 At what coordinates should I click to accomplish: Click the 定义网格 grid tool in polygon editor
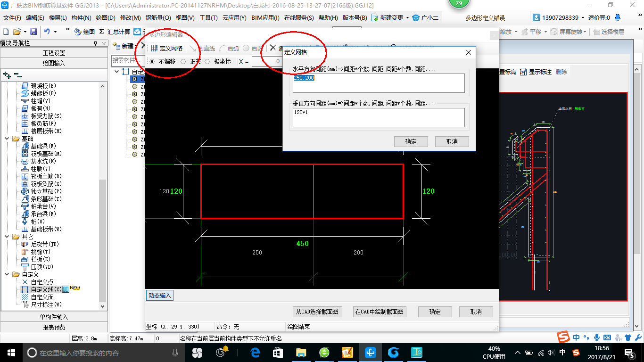pyautogui.click(x=166, y=48)
